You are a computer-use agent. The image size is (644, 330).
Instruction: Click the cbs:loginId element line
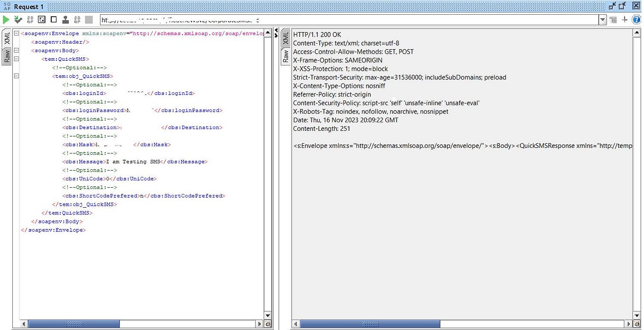point(129,93)
